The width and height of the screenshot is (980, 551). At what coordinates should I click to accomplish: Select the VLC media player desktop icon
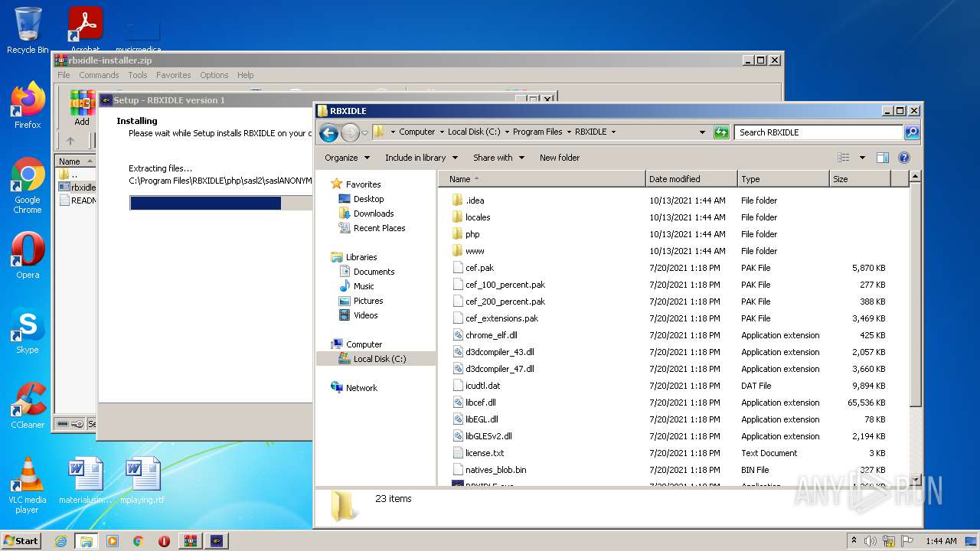coord(28,485)
